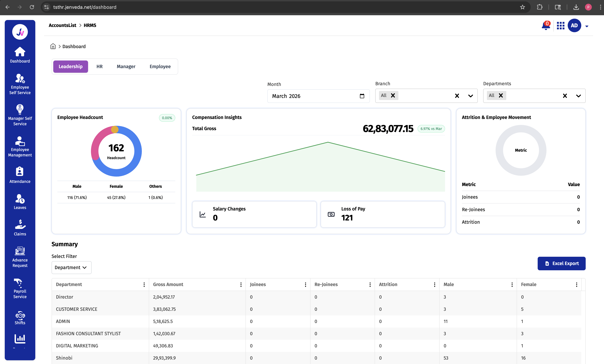Open Employee Self Service module
The width and height of the screenshot is (604, 364).
[20, 84]
